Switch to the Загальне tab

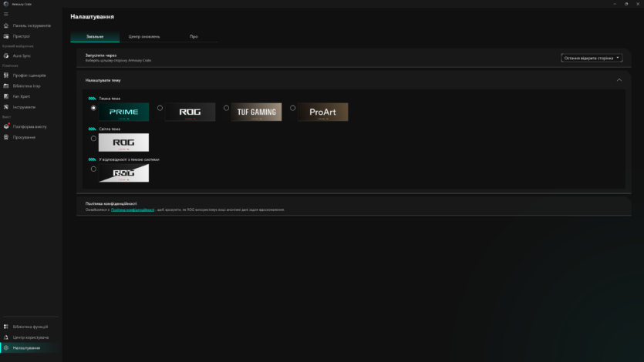coord(95,36)
